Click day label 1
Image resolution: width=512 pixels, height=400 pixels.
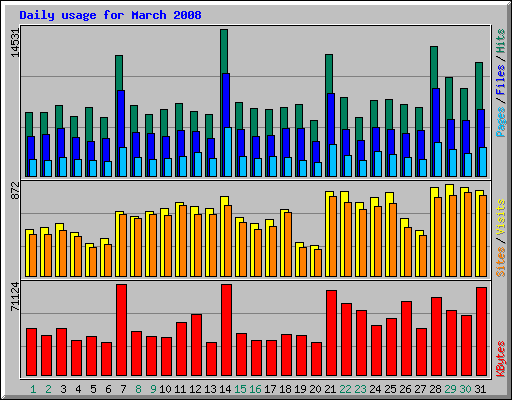coord(33,389)
